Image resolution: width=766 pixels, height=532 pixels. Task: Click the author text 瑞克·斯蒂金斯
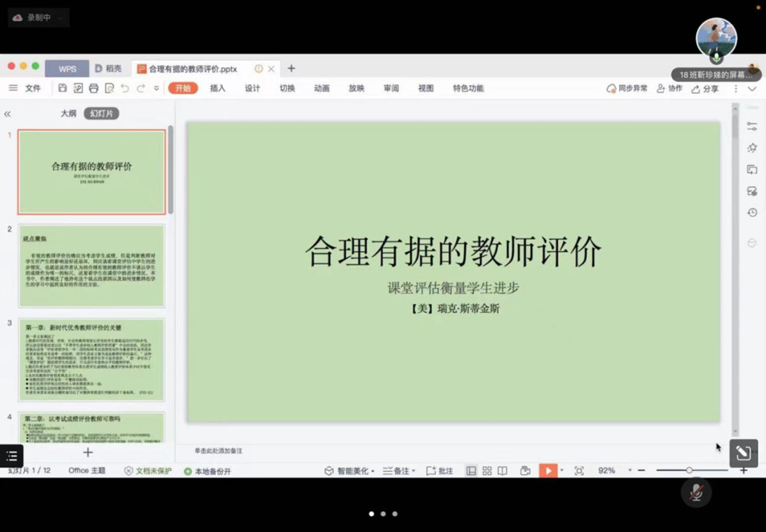pyautogui.click(x=468, y=309)
